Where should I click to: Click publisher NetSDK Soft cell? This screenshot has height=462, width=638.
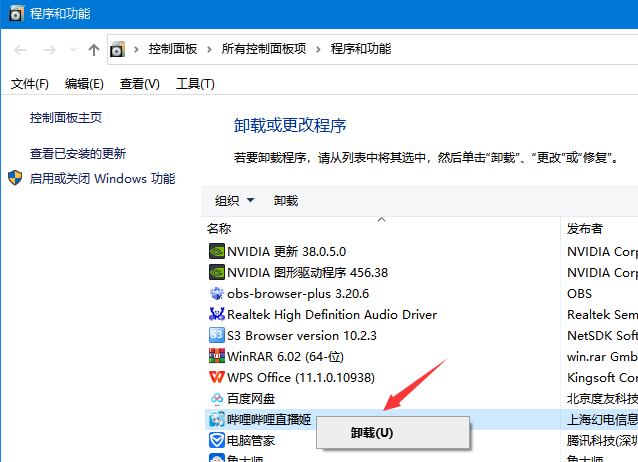pyautogui.click(x=602, y=335)
